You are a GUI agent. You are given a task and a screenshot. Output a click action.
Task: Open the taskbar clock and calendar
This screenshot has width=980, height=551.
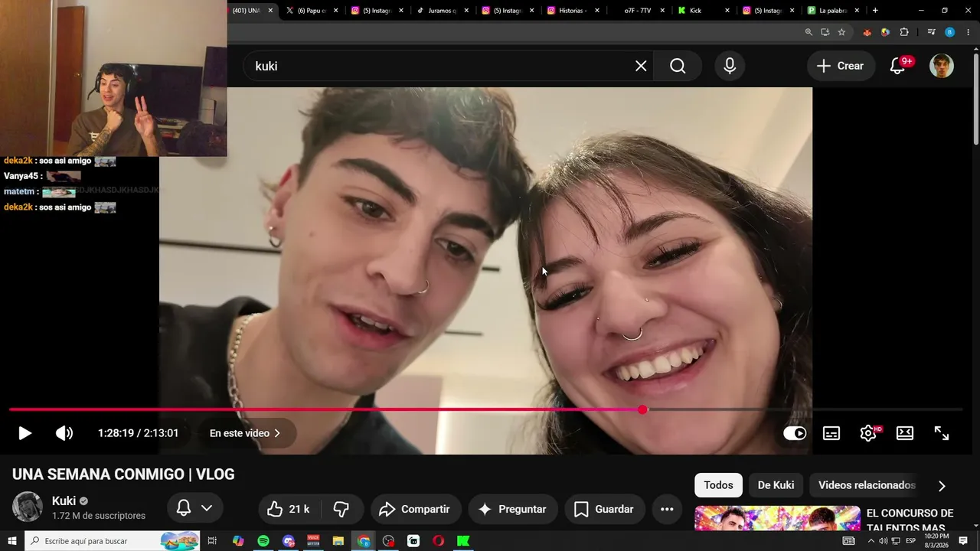coord(936,541)
